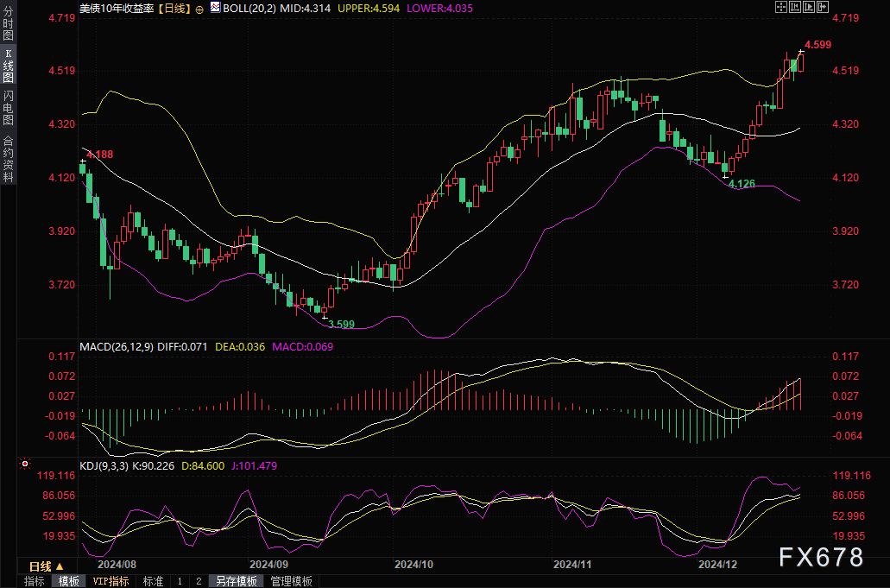Screen dimensions: 890x588
Task: Open the 合约资料 sidebar tab
Action: [x=8, y=158]
